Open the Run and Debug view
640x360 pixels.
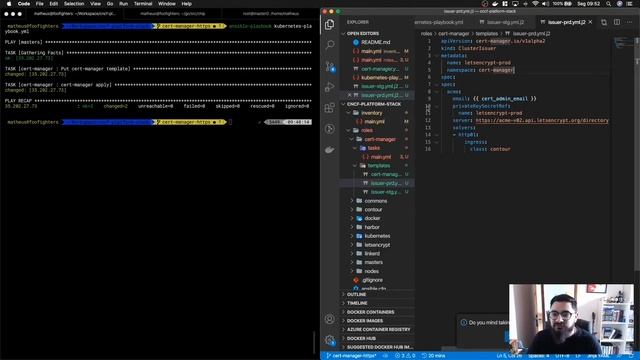(329, 87)
